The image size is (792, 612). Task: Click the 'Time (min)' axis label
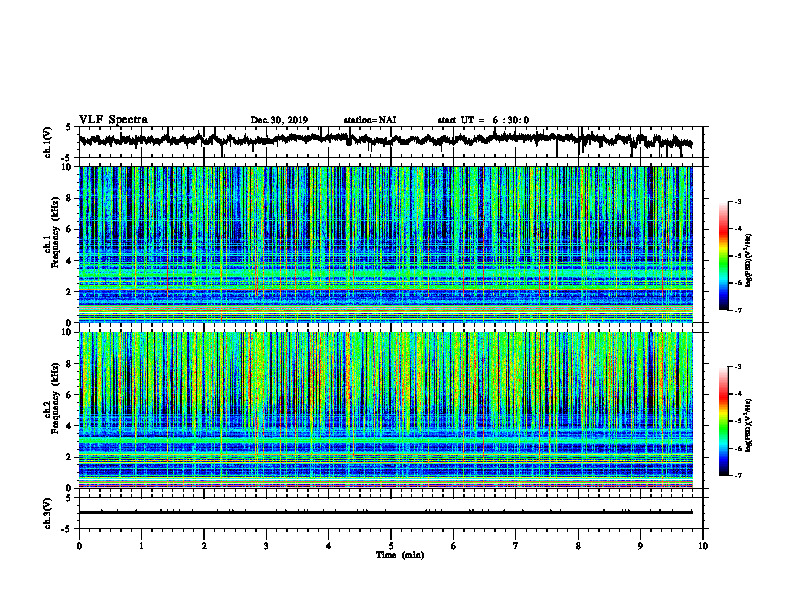click(x=400, y=555)
